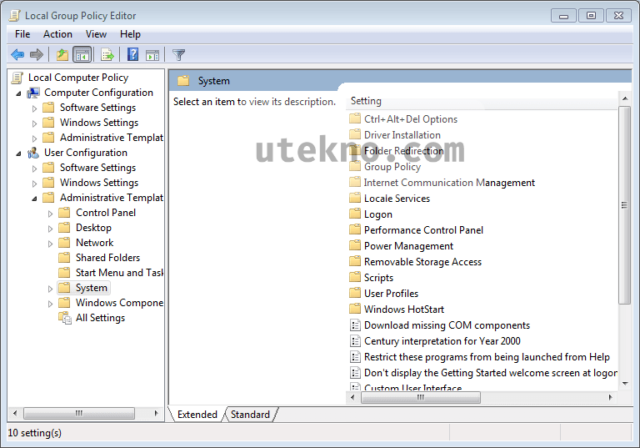
Task: Select Folder Redirection in the list
Action: click(x=404, y=151)
